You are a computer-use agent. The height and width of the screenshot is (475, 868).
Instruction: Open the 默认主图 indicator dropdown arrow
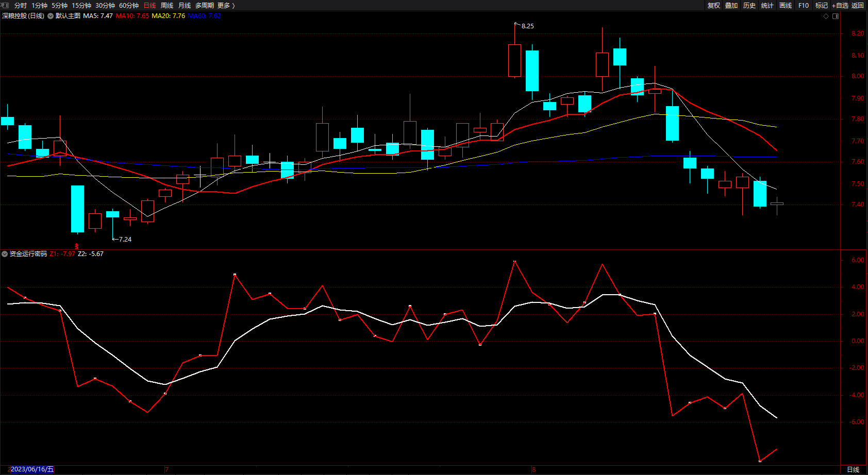coord(51,16)
